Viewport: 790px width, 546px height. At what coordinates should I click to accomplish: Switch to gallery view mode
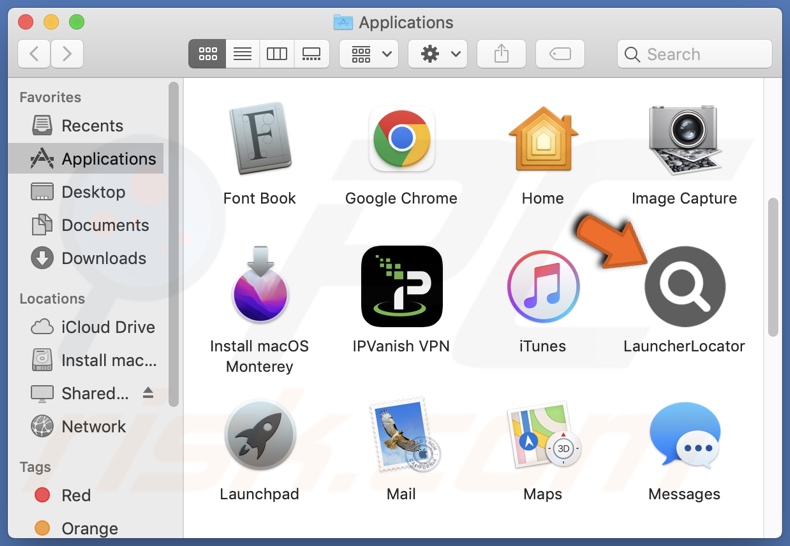311,53
